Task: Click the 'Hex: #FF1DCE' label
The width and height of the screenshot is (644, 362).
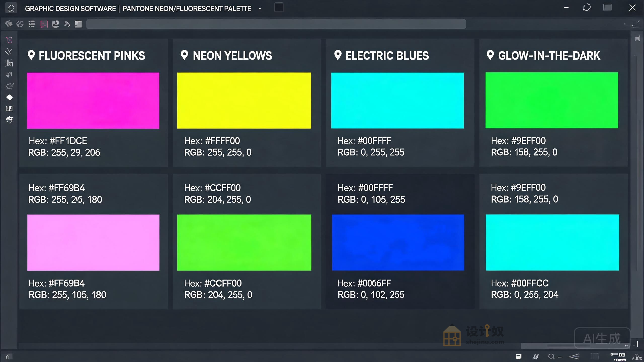Action: tap(58, 141)
